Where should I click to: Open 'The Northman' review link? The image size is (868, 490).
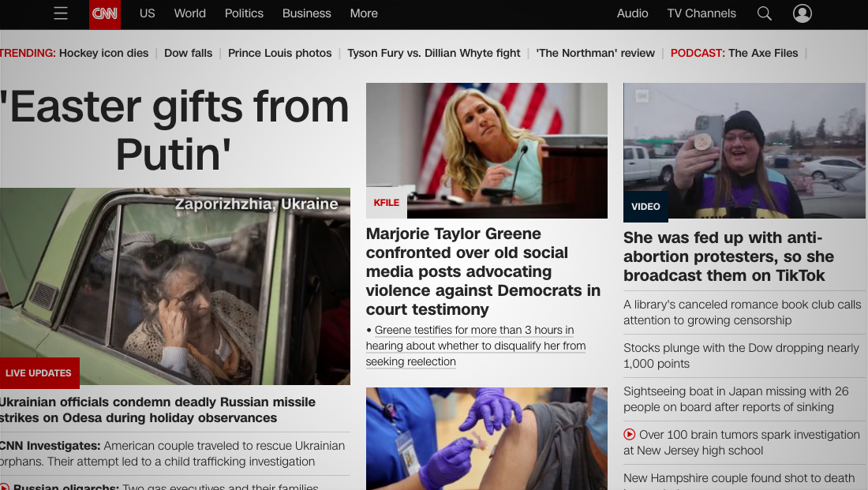(x=595, y=53)
